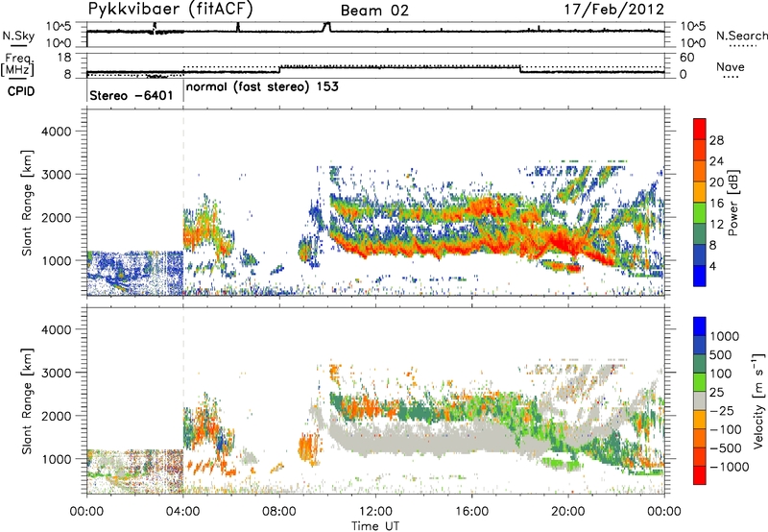Click '3000' on the velocity panel range axis
This screenshot has height=532, width=768.
pyautogui.click(x=56, y=373)
